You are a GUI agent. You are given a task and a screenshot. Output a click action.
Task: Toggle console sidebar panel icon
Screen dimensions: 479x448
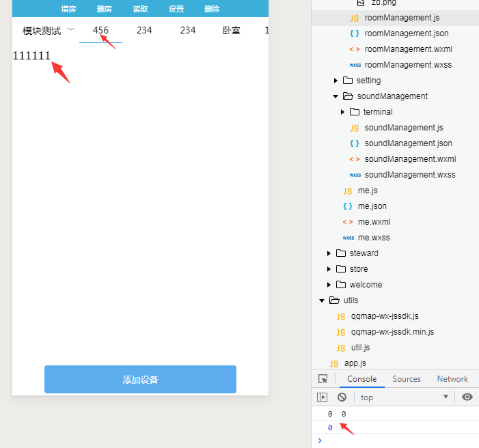[322, 397]
